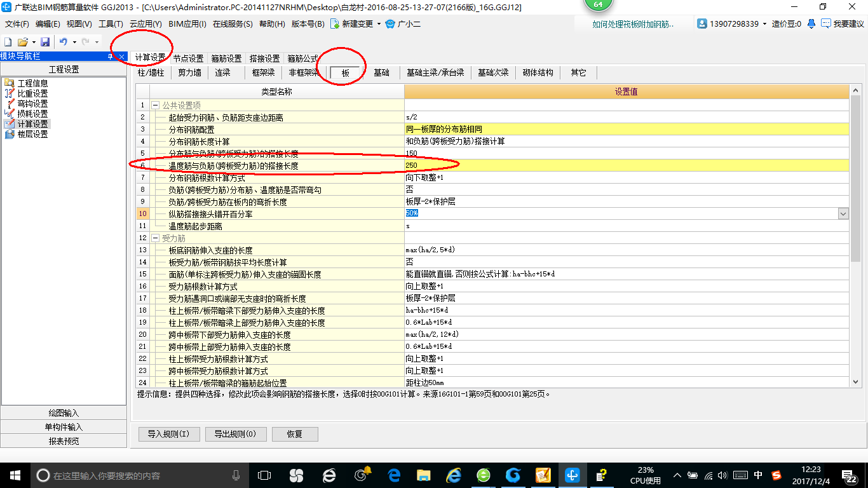Open the 50% value dropdown arrow in row 10
This screenshot has height=488, width=868.
843,214
